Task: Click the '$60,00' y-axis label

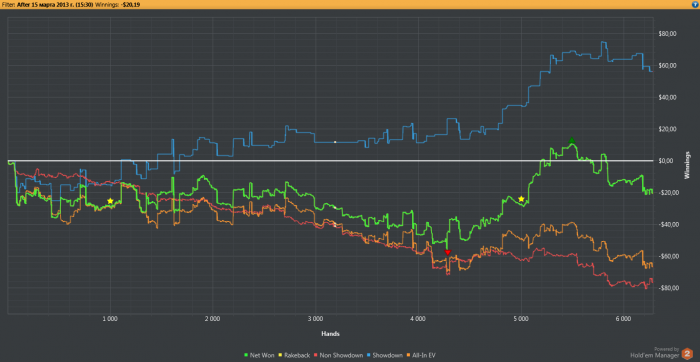Action: (x=667, y=66)
